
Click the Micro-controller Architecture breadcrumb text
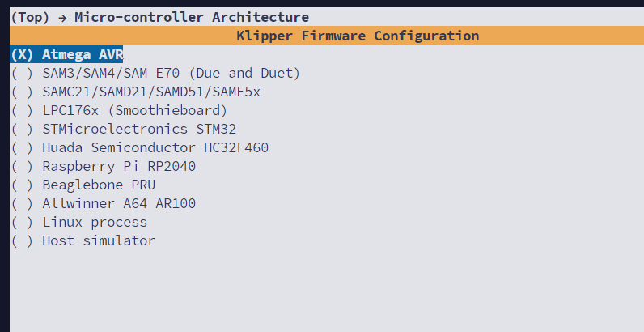click(x=192, y=17)
